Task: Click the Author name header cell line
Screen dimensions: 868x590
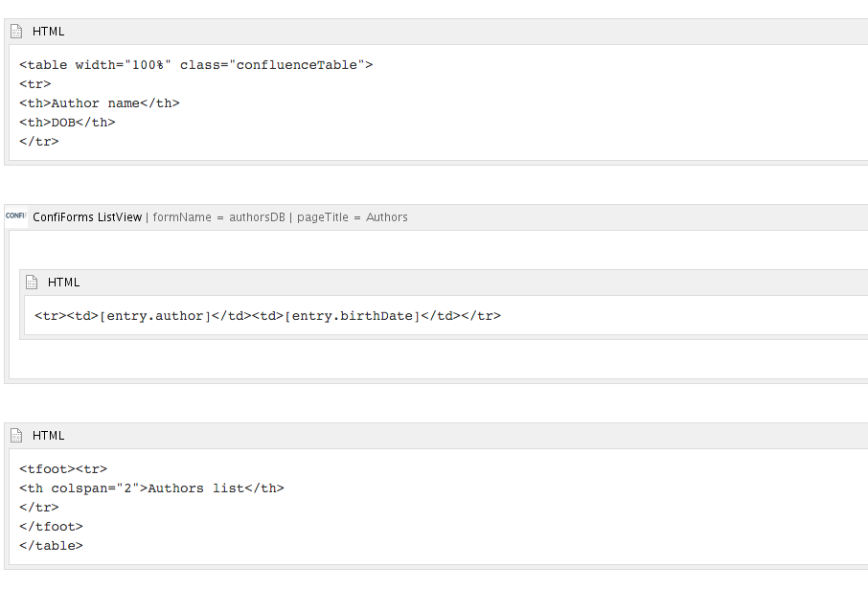Action: pyautogui.click(x=100, y=103)
